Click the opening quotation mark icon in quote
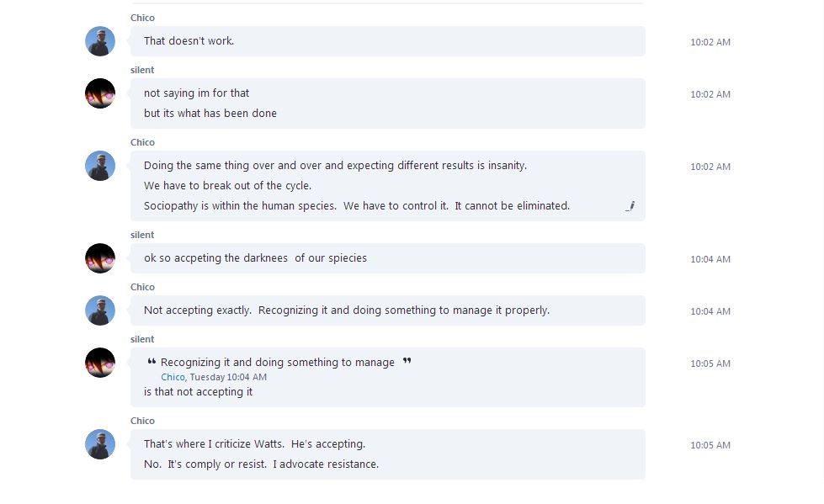Image resolution: width=824 pixels, height=504 pixels. [152, 361]
